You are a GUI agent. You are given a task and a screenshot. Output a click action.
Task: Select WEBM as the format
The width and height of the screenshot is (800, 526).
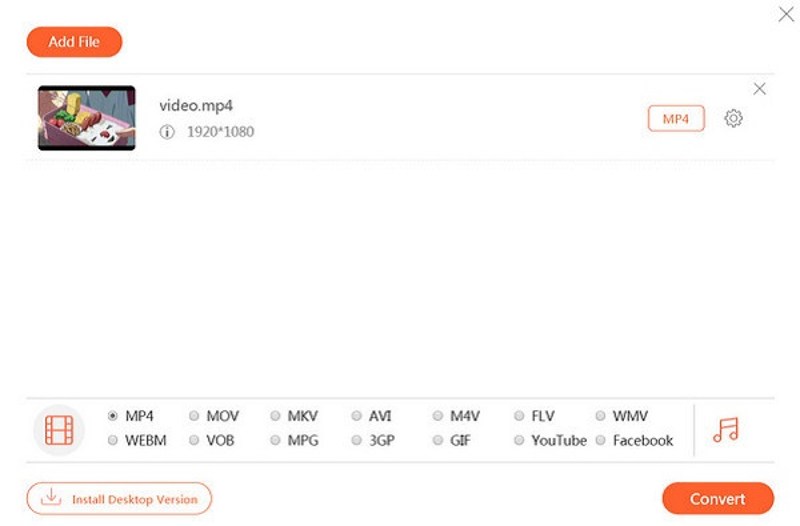click(113, 440)
